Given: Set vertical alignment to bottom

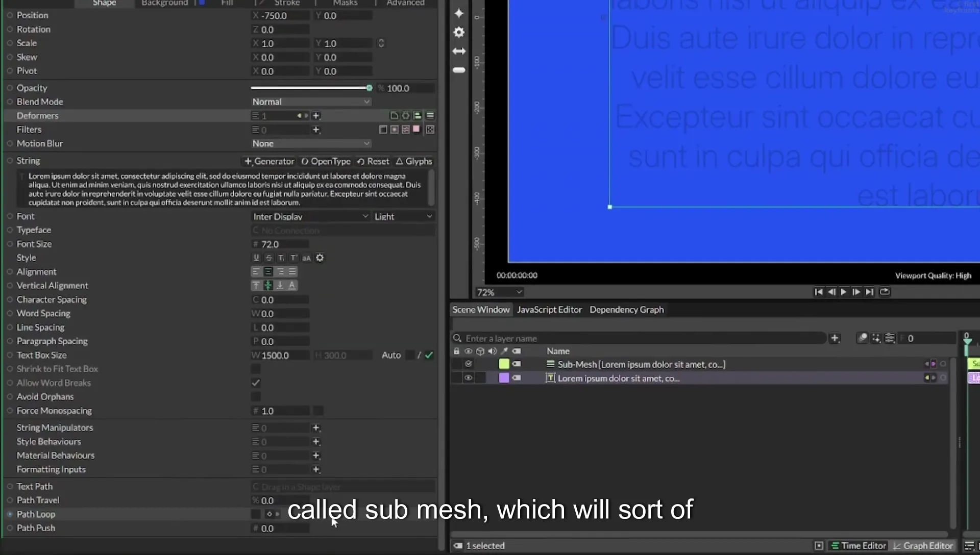Looking at the screenshot, I should point(280,286).
